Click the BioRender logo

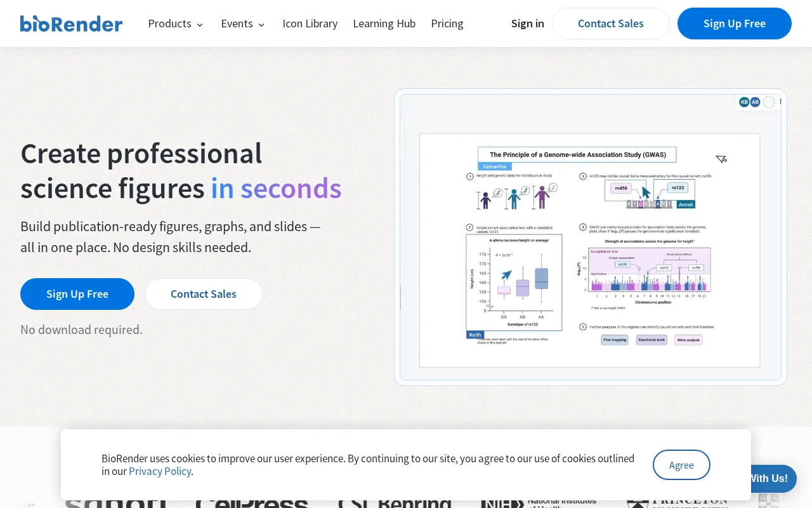tap(71, 23)
